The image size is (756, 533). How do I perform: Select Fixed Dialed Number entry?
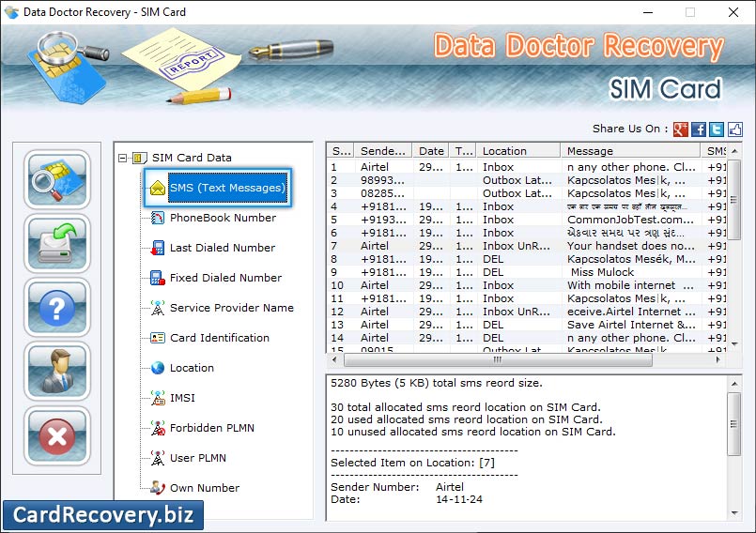click(x=225, y=278)
